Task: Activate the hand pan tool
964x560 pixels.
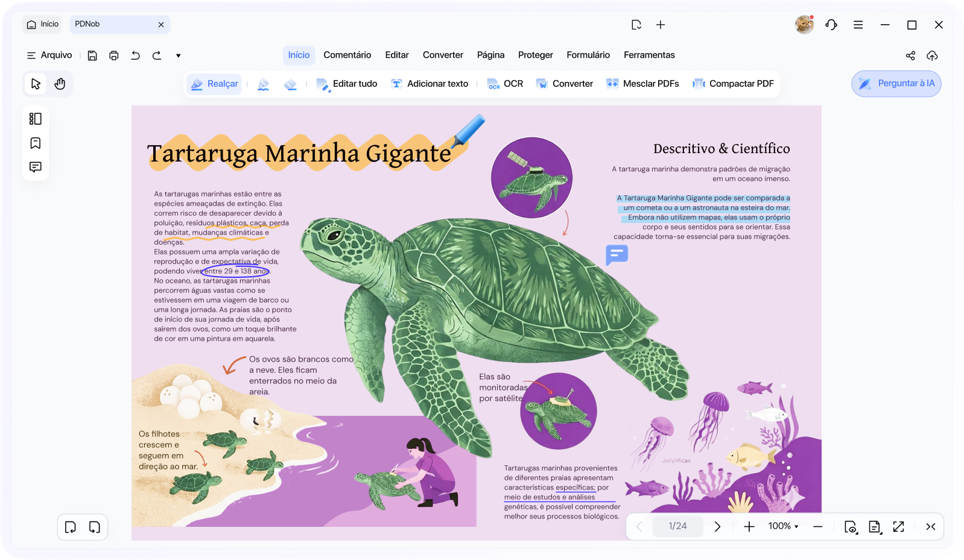Action: (x=60, y=84)
